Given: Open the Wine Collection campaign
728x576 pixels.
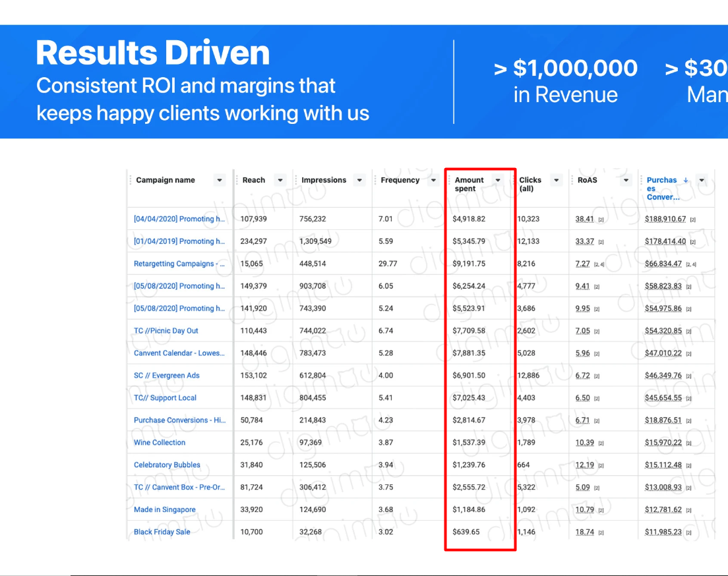Looking at the screenshot, I should click(x=160, y=443).
